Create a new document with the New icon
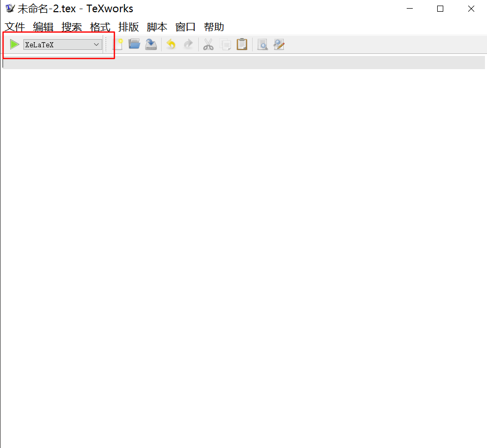The height and width of the screenshot is (448, 487). pos(118,44)
